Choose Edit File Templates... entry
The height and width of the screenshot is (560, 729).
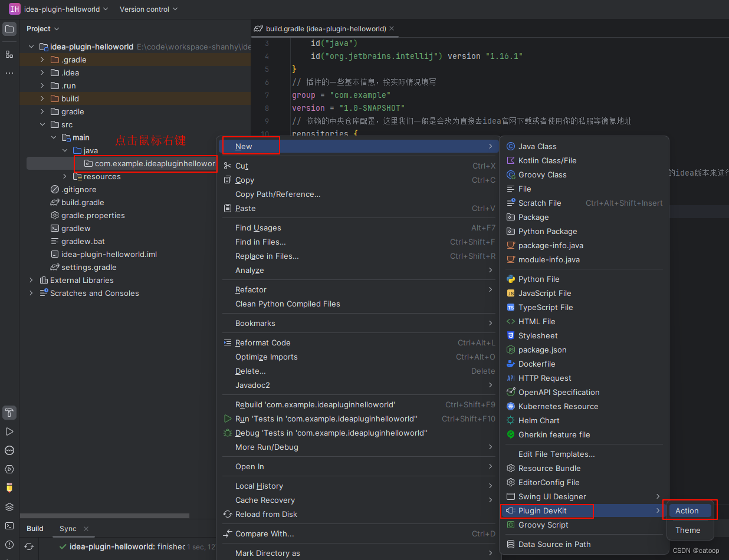[x=556, y=454]
